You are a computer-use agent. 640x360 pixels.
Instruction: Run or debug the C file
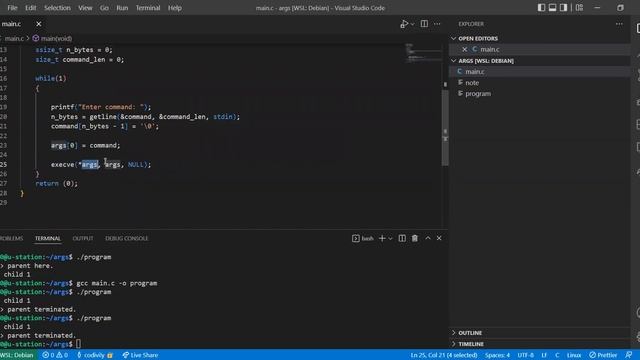tap(404, 24)
